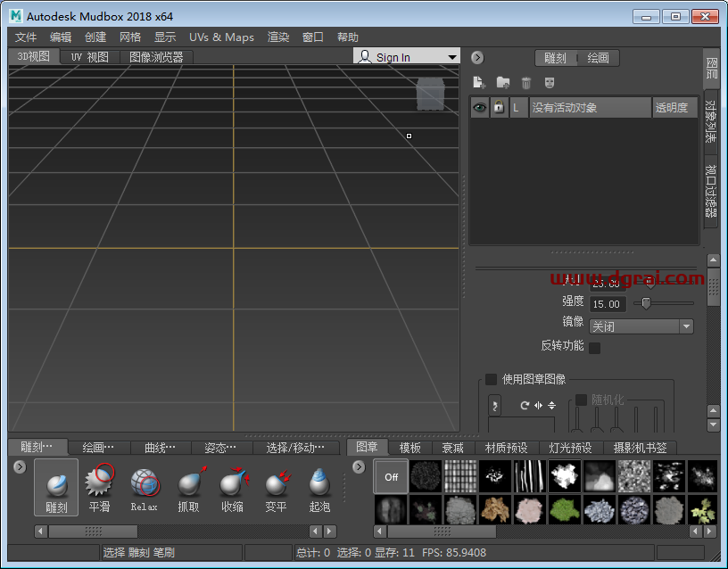Switch to the 图像浏览器 tab
The height and width of the screenshot is (569, 728).
pos(156,57)
